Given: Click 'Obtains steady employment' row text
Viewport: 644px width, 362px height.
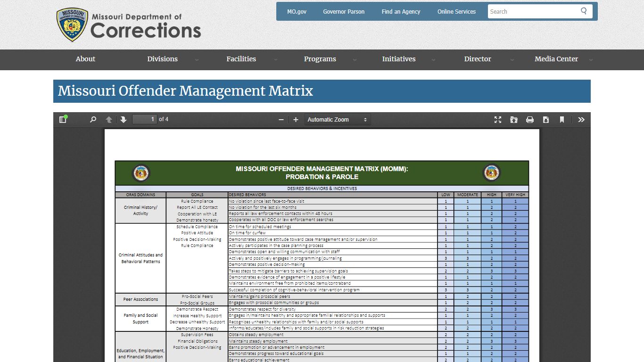Looking at the screenshot, I should (256, 335).
